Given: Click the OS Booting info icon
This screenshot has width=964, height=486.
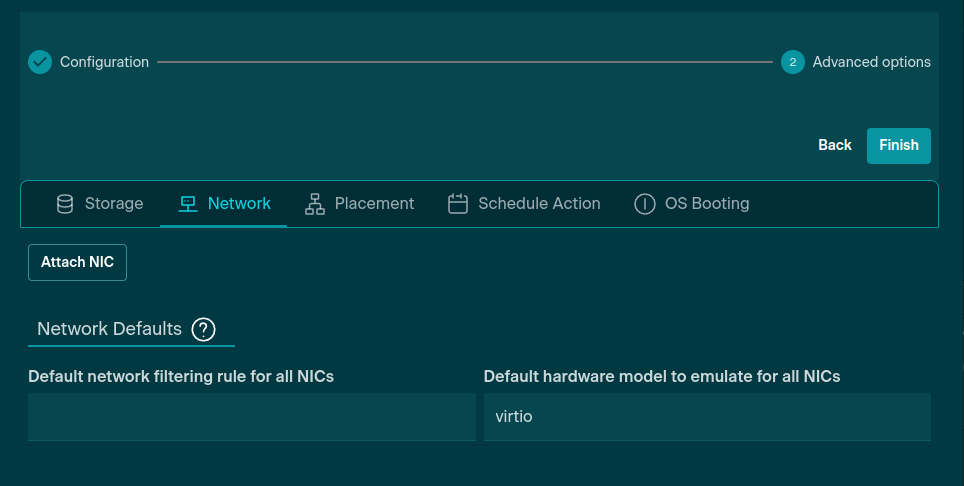Looking at the screenshot, I should (x=645, y=204).
